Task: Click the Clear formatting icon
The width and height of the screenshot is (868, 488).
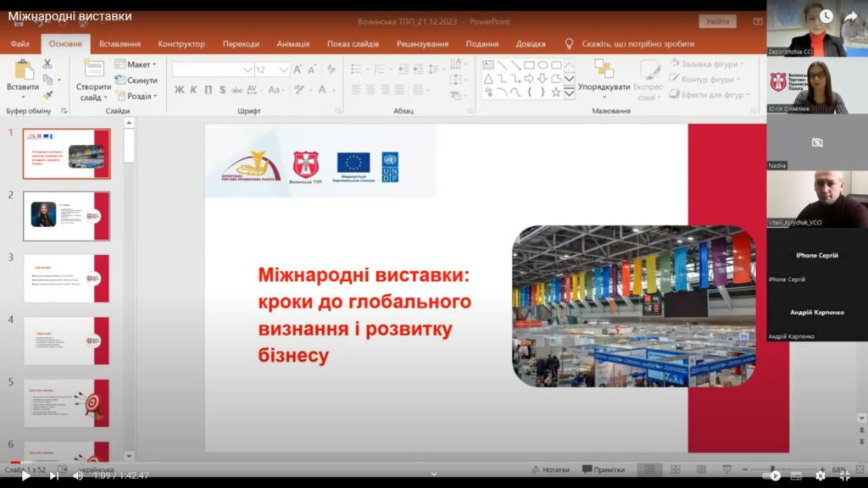Action: 331,69
